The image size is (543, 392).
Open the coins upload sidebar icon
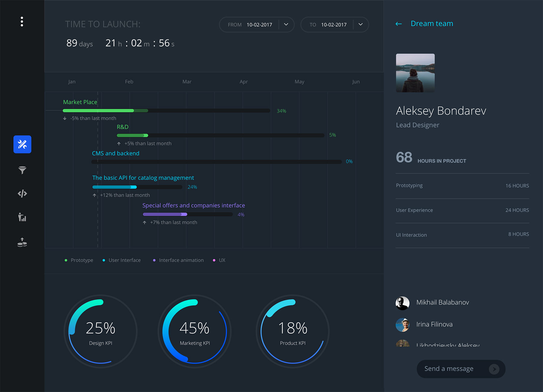point(22,242)
